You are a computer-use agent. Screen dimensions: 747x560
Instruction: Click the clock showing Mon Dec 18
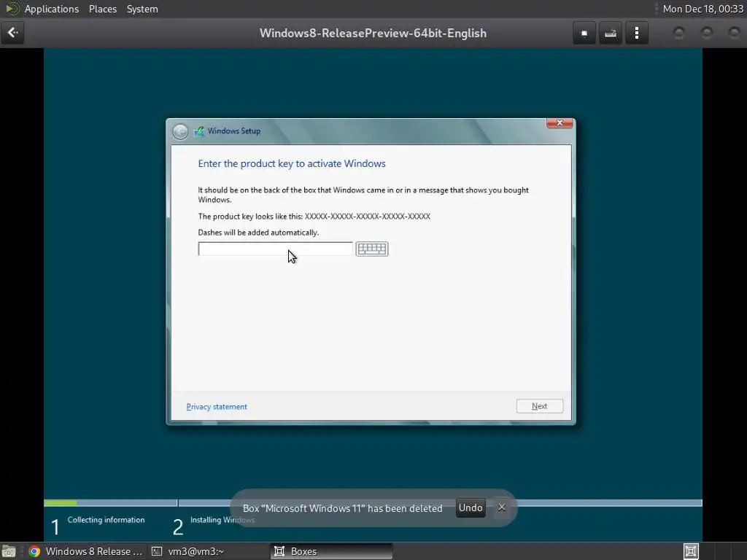(703, 9)
